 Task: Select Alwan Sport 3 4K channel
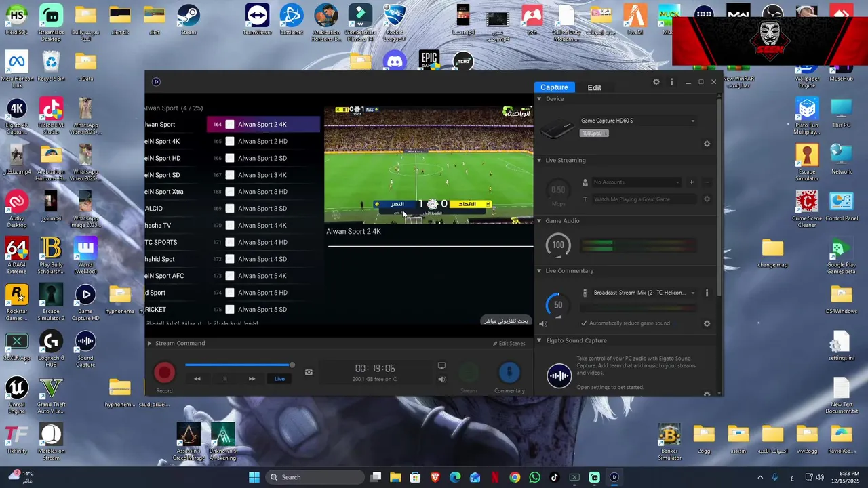pyautogui.click(x=263, y=175)
